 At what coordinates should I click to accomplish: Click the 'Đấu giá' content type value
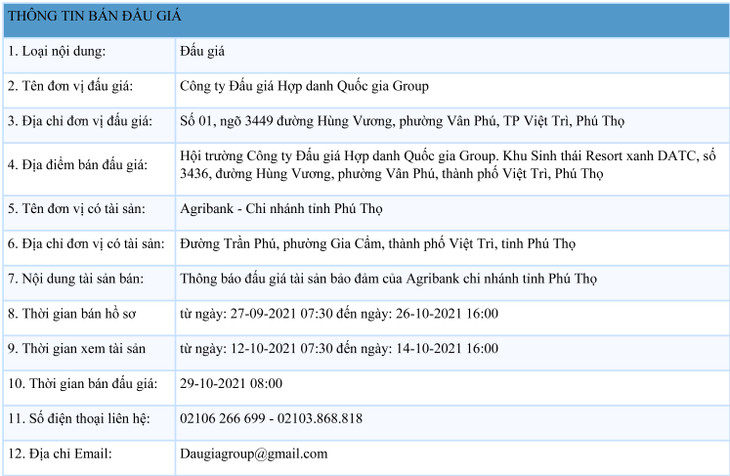[x=201, y=51]
